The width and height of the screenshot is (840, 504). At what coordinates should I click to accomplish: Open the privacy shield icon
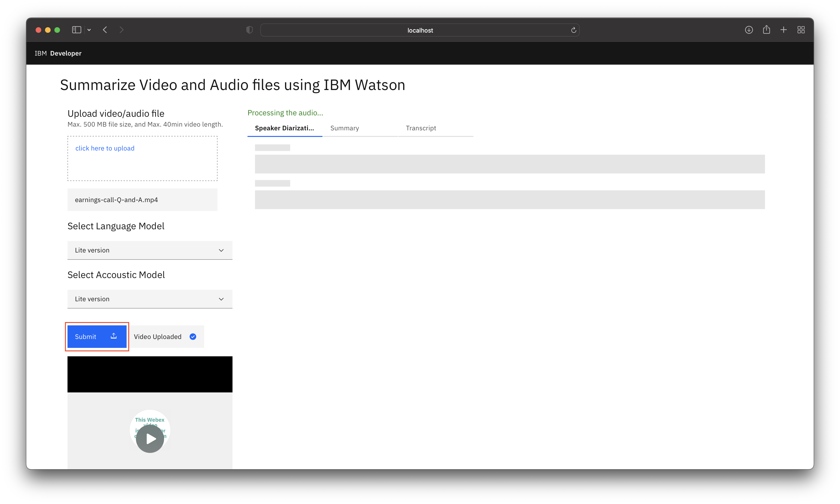tap(249, 30)
